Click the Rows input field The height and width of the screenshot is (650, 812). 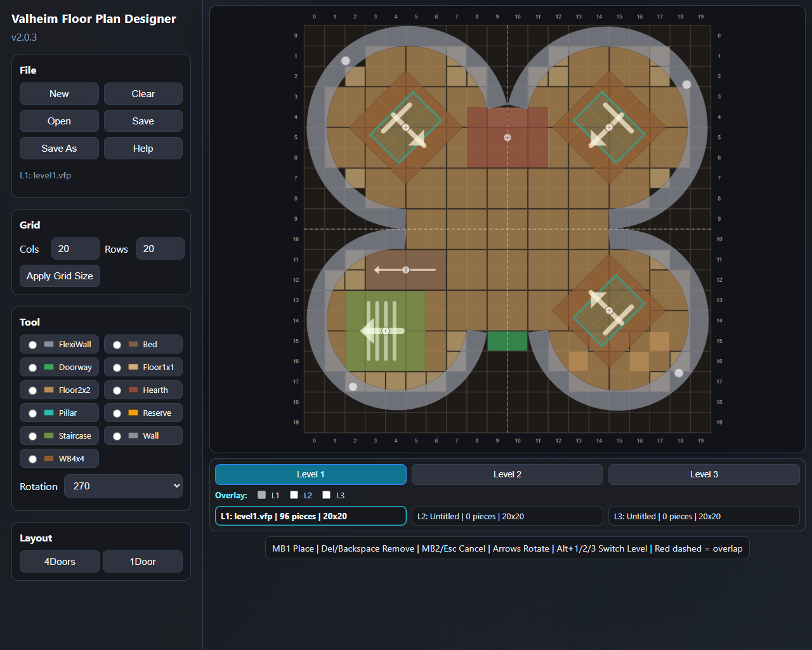point(160,249)
